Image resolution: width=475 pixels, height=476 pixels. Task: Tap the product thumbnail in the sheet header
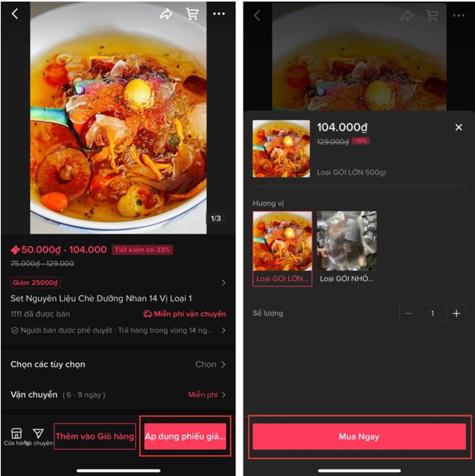pos(281,149)
